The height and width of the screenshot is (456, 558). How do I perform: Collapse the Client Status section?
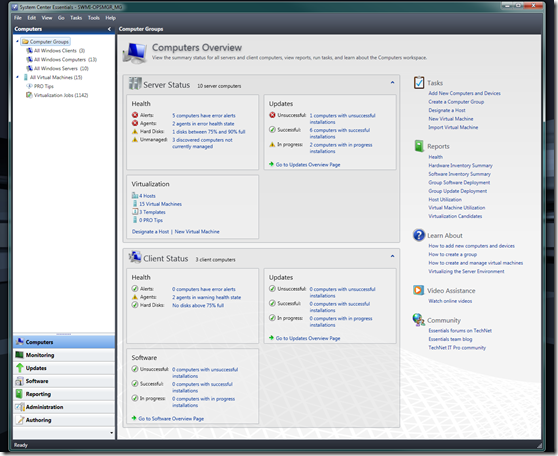[392, 256]
